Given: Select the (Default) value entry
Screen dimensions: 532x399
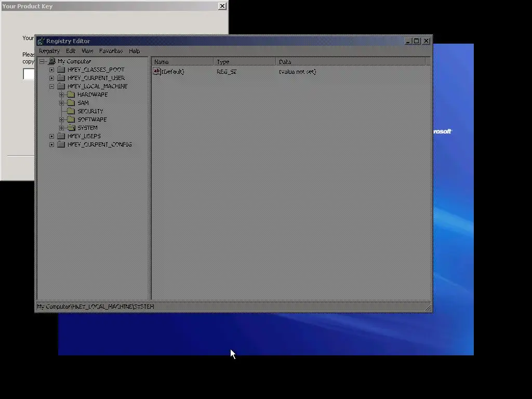Looking at the screenshot, I should 172,72.
